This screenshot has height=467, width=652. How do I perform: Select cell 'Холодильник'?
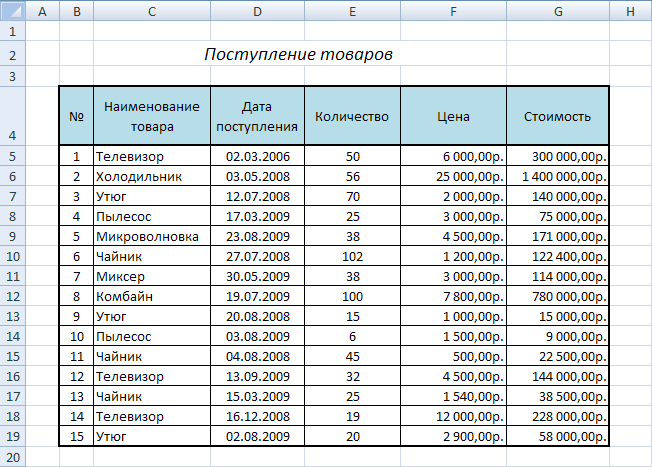click(152, 176)
